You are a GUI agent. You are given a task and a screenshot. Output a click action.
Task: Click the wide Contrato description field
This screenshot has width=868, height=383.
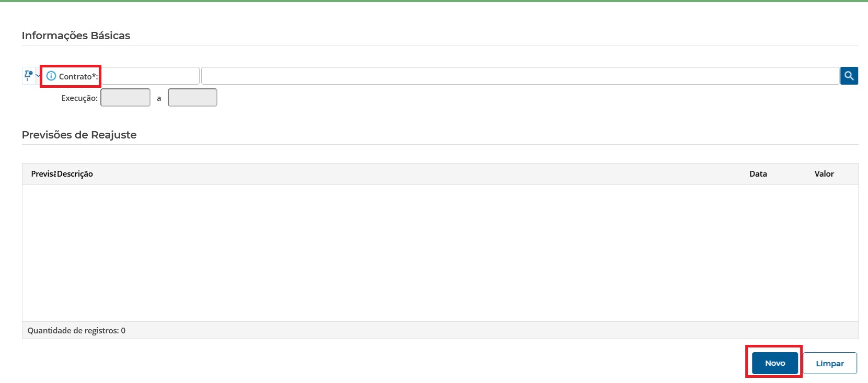click(519, 76)
